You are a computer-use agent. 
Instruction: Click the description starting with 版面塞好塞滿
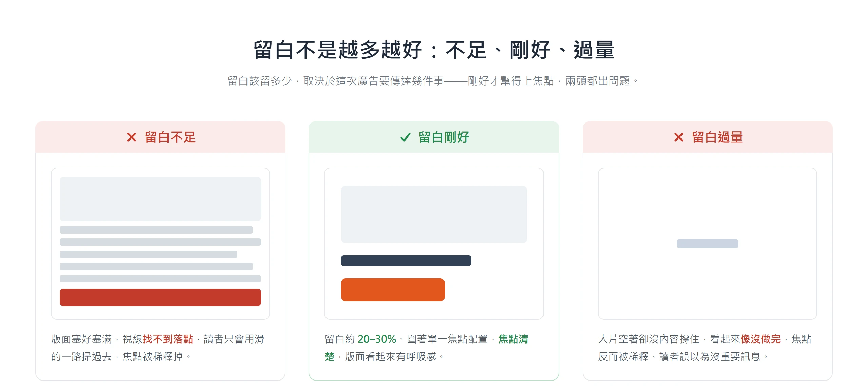(158, 348)
